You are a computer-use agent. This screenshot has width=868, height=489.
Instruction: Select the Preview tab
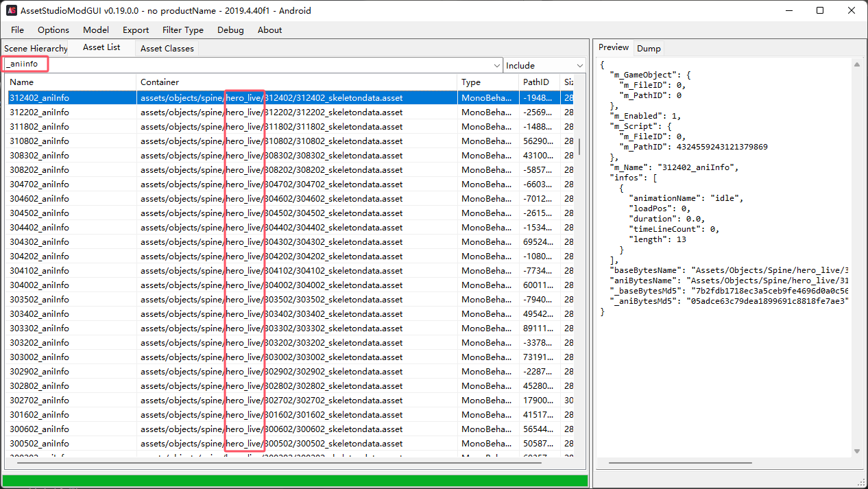pos(614,47)
